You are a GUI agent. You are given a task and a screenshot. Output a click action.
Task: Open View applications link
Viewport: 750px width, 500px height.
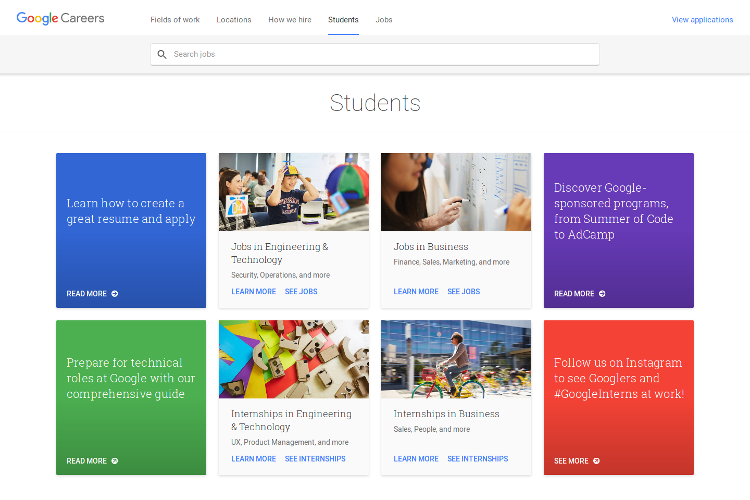point(702,20)
